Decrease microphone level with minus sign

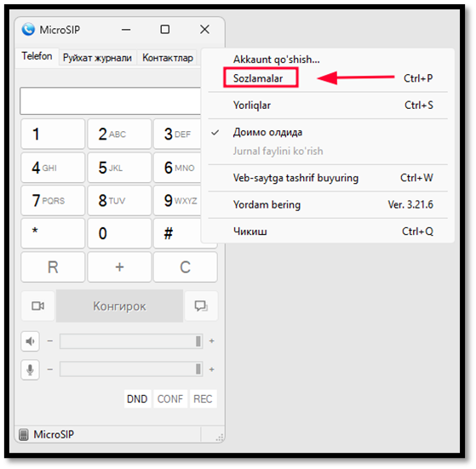[50, 369]
